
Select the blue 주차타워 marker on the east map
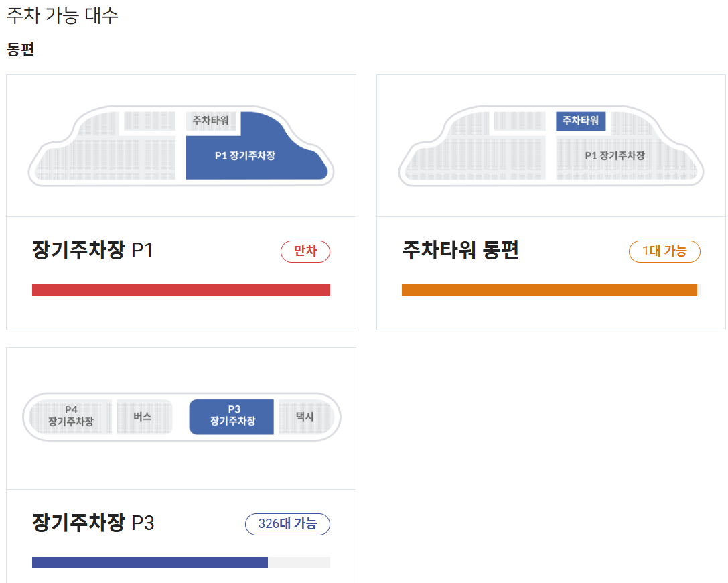pyautogui.click(x=580, y=121)
